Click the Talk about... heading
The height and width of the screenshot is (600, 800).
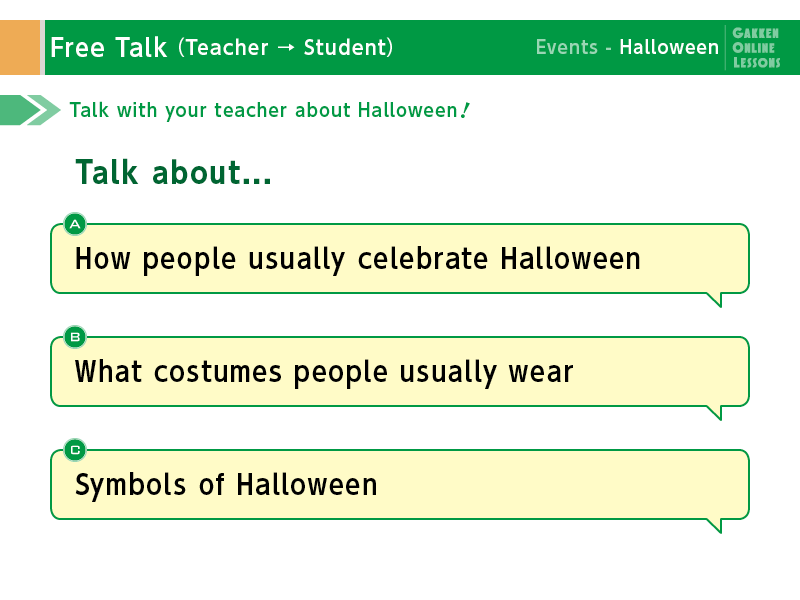173,172
